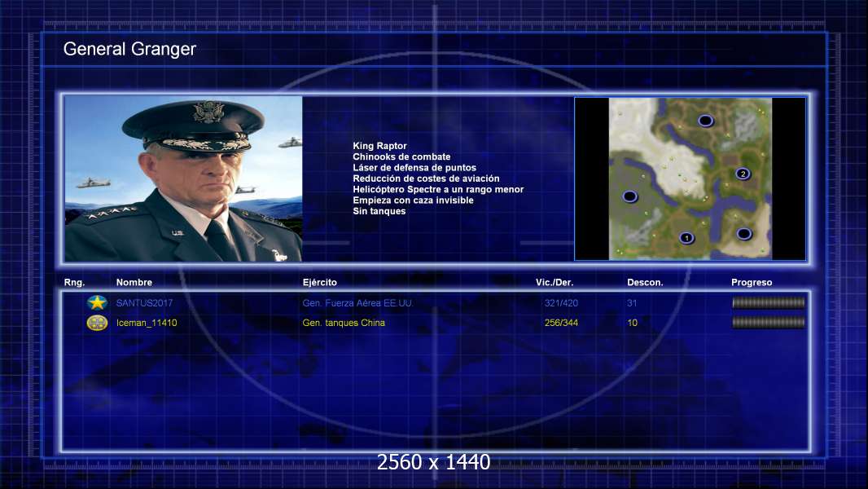The width and height of the screenshot is (868, 489).
Task: Click the General Granger title
Action: click(129, 49)
